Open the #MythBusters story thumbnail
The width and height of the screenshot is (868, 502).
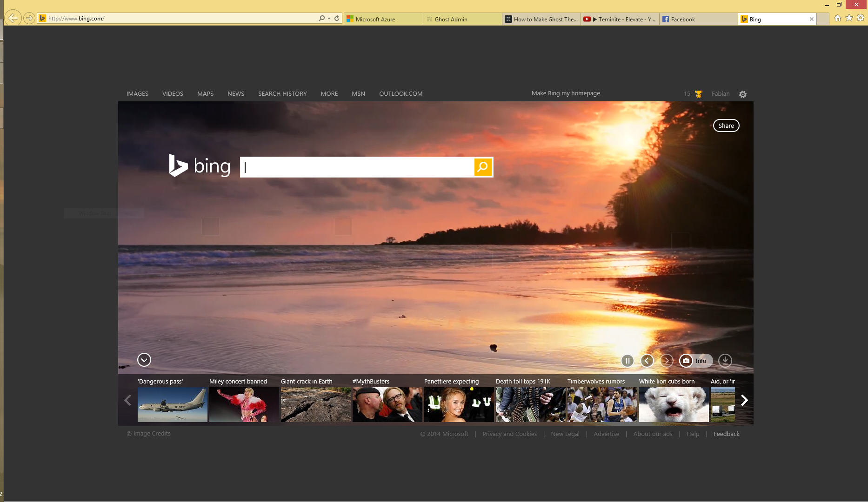pyautogui.click(x=387, y=404)
